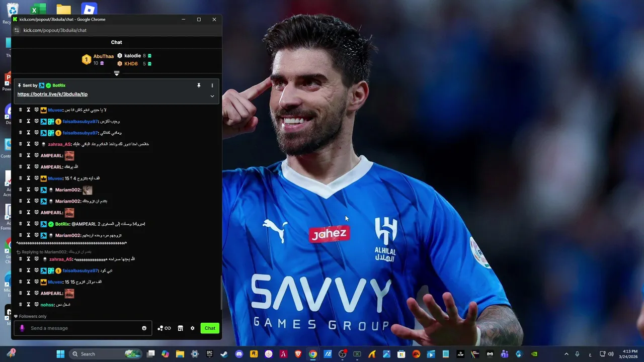Click the chat scrollbar thumb

[221, 293]
